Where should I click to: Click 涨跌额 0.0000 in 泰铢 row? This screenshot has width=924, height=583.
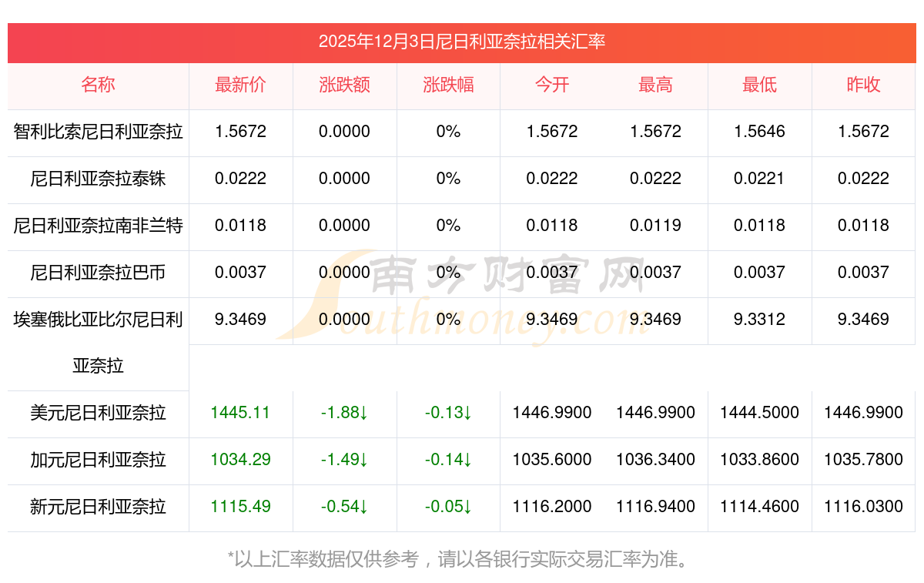tap(344, 179)
